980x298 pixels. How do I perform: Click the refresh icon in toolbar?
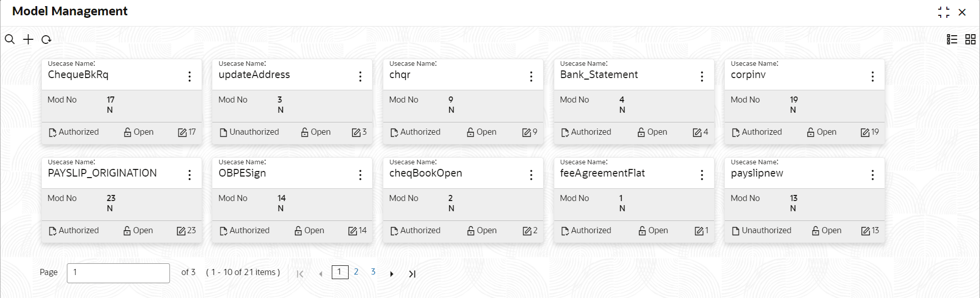tap(46, 39)
